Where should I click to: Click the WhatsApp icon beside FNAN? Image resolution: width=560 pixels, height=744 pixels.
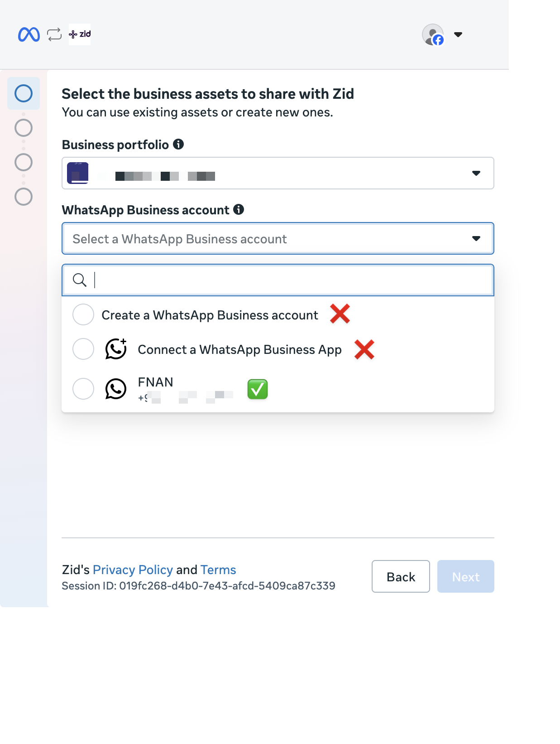pos(116,389)
